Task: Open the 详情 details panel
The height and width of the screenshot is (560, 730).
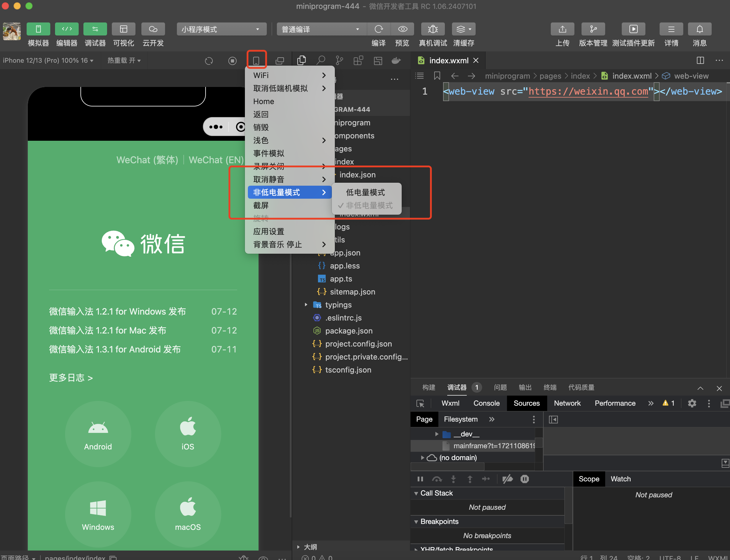Action: [671, 29]
